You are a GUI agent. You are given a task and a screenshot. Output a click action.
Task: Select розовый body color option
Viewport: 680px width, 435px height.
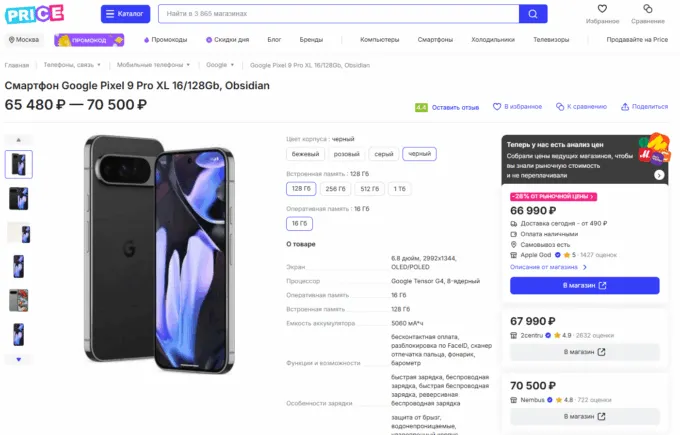tap(346, 154)
